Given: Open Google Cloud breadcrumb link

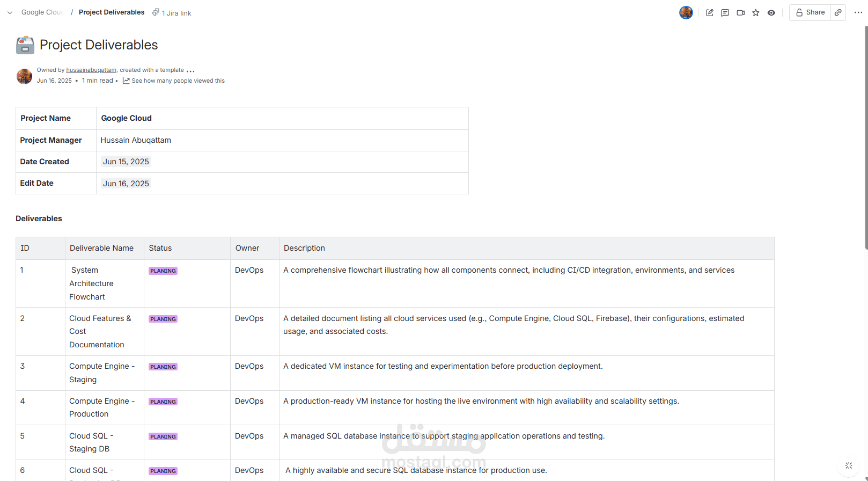Looking at the screenshot, I should point(42,12).
